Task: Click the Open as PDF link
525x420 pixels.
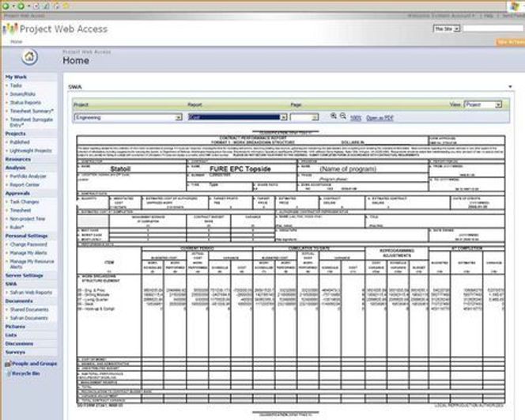Action: [x=380, y=118]
